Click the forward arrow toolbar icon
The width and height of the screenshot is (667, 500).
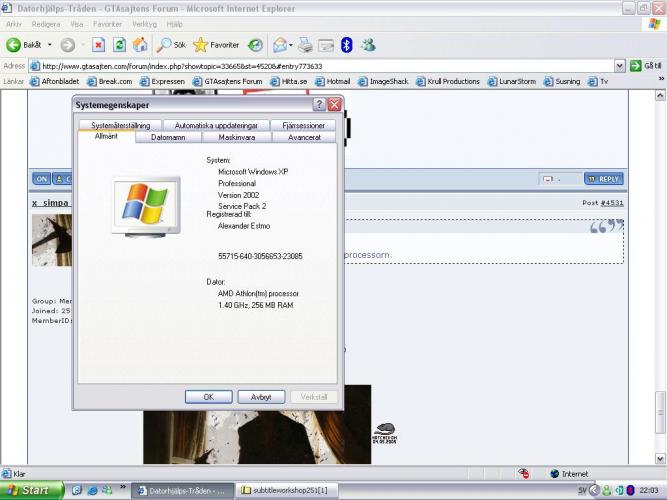68,45
